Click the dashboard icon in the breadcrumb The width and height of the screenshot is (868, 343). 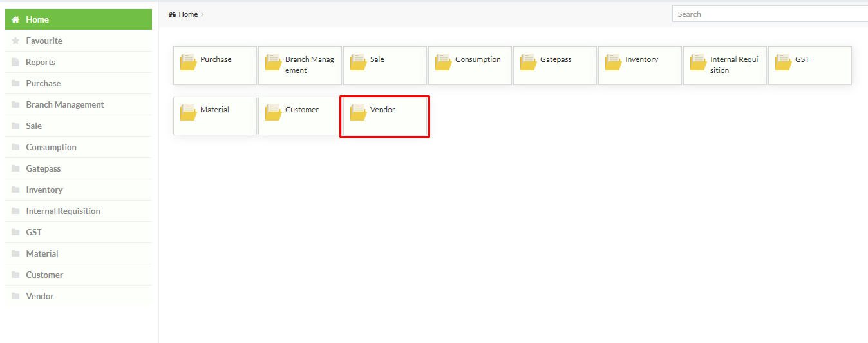172,14
